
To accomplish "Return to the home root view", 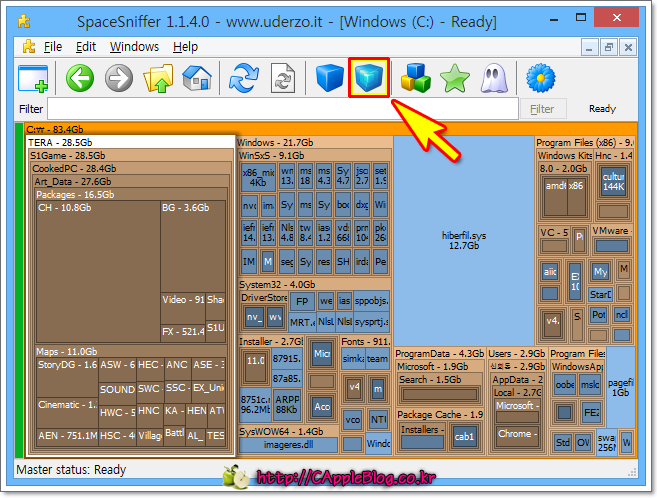I will (197, 78).
